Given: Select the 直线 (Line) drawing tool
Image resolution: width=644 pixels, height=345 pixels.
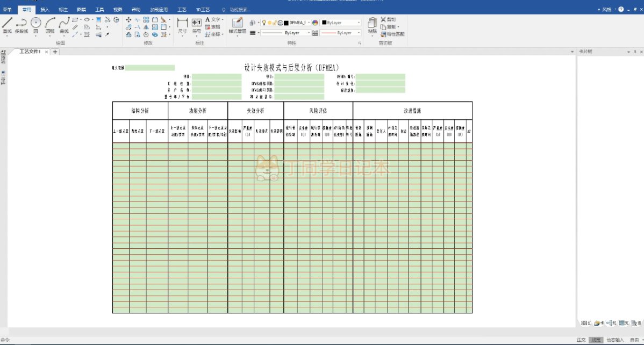Looking at the screenshot, I should 7,25.
